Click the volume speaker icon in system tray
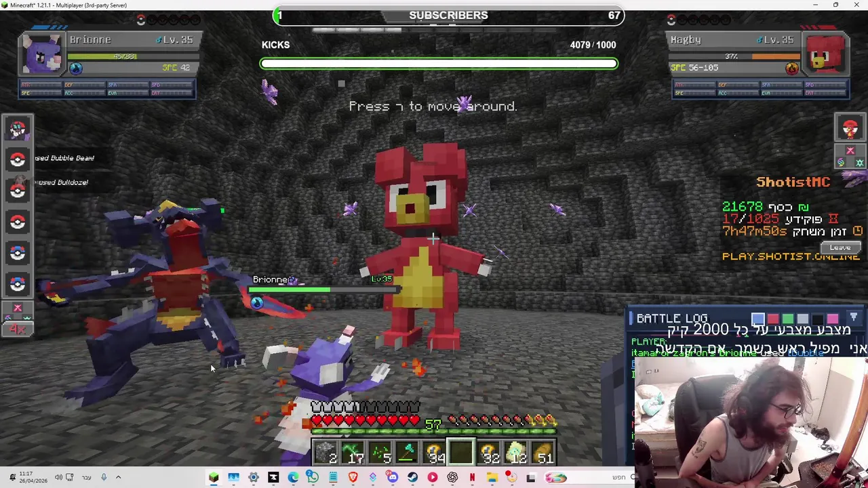The height and width of the screenshot is (488, 868). pos(59,478)
